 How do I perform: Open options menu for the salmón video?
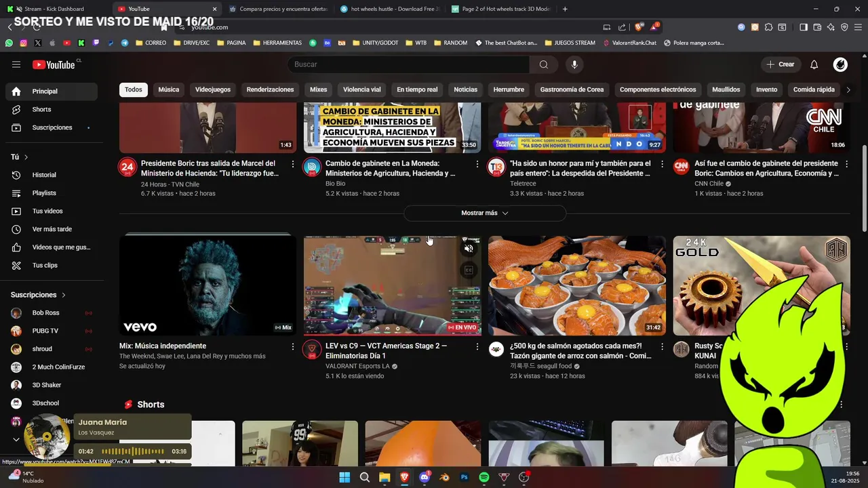pyautogui.click(x=662, y=346)
